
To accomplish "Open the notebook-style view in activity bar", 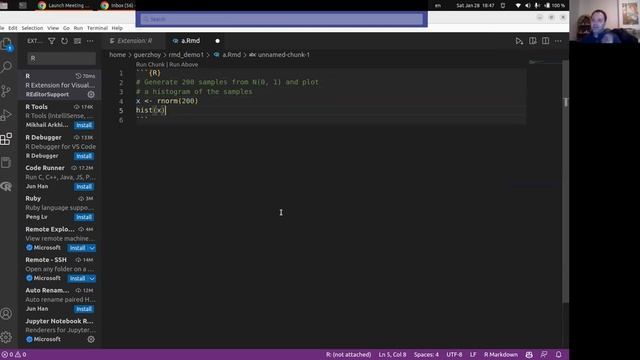I will 6,162.
